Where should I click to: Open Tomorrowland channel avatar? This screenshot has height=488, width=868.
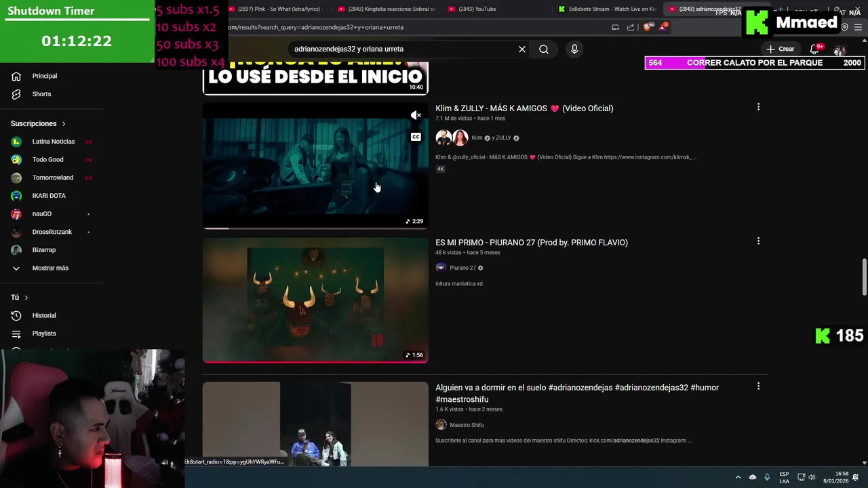tap(16, 178)
